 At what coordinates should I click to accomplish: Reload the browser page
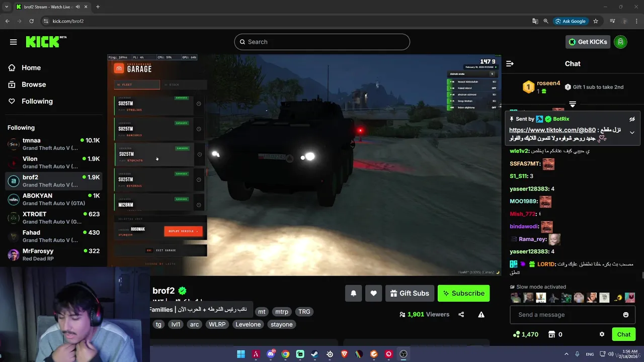(32, 21)
